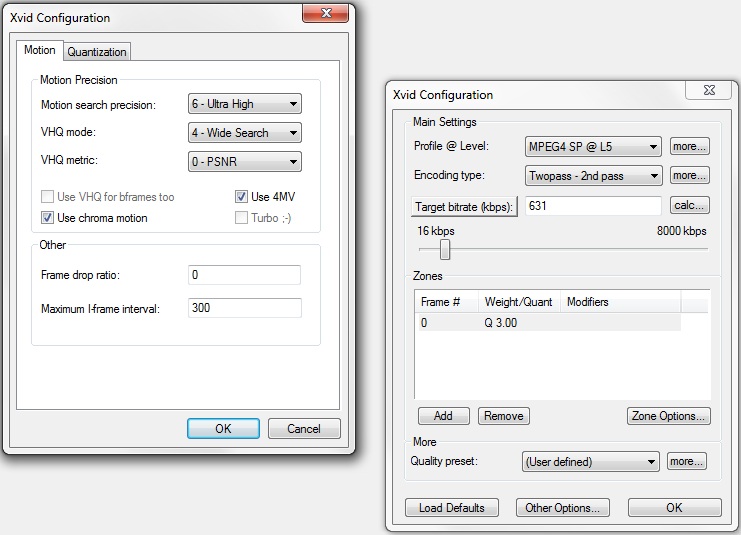Viewport: 741px width, 535px height.
Task: Open Other Options...
Action: (563, 508)
